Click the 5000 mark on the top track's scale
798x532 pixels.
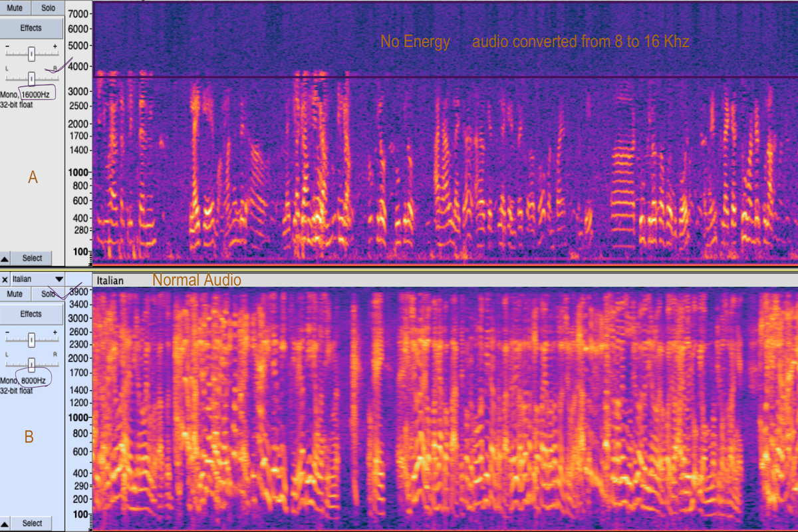click(x=78, y=46)
